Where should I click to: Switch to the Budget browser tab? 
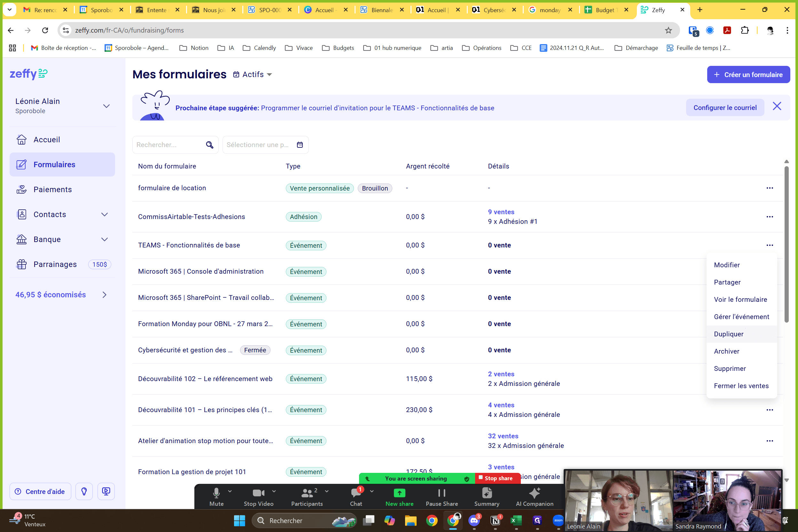click(x=606, y=10)
